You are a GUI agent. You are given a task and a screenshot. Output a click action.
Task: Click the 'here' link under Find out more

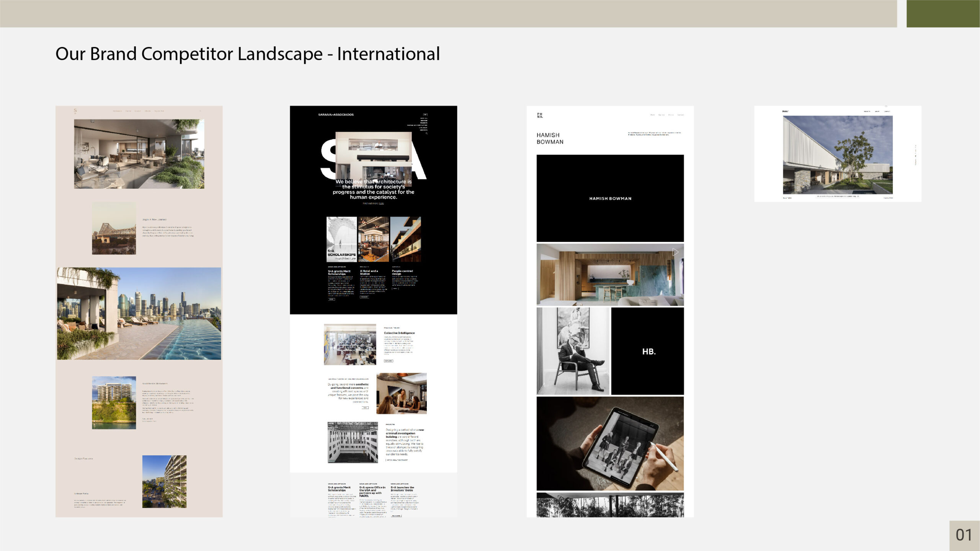pos(381,204)
